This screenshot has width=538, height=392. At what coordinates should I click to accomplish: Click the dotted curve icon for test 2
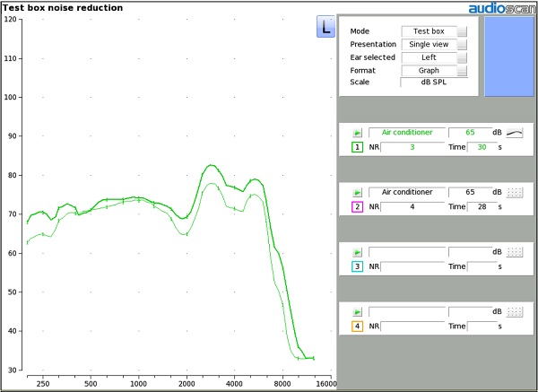click(x=515, y=192)
